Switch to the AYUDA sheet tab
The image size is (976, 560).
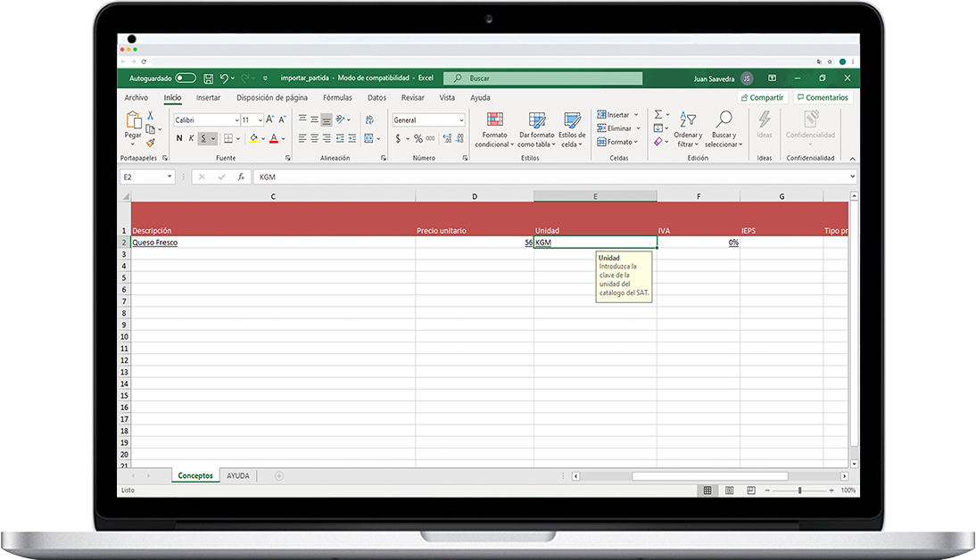pyautogui.click(x=238, y=476)
